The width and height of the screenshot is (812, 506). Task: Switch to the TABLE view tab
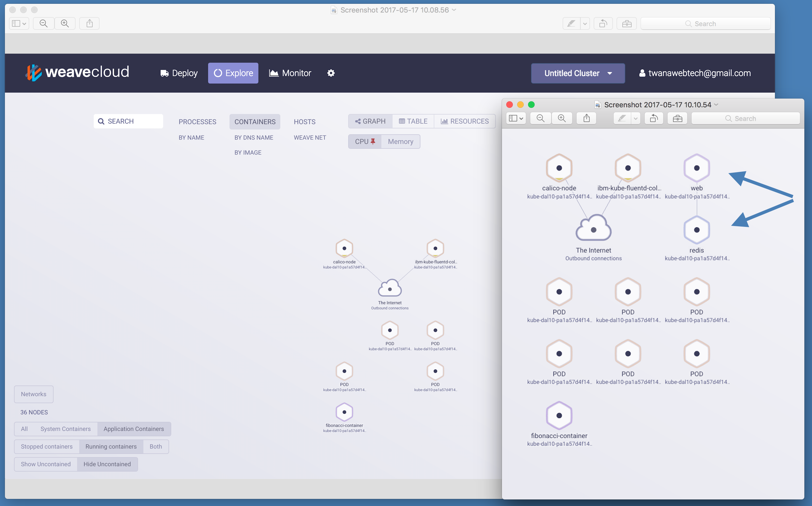pos(413,121)
